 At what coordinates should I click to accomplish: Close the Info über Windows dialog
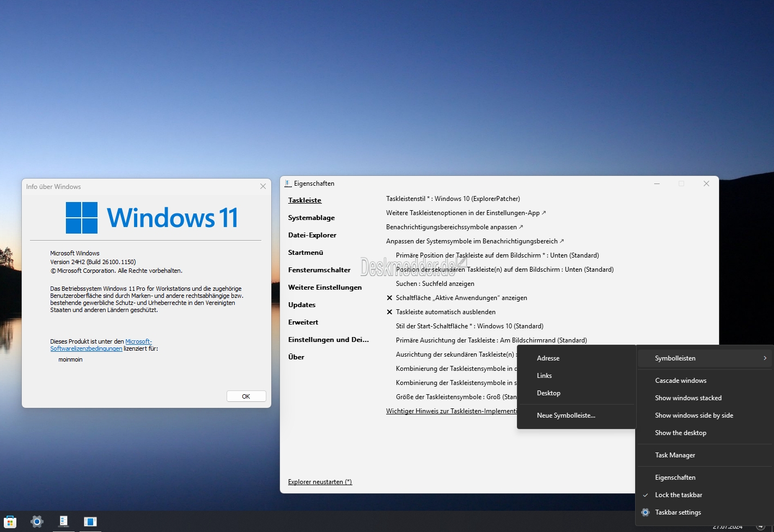click(x=263, y=186)
